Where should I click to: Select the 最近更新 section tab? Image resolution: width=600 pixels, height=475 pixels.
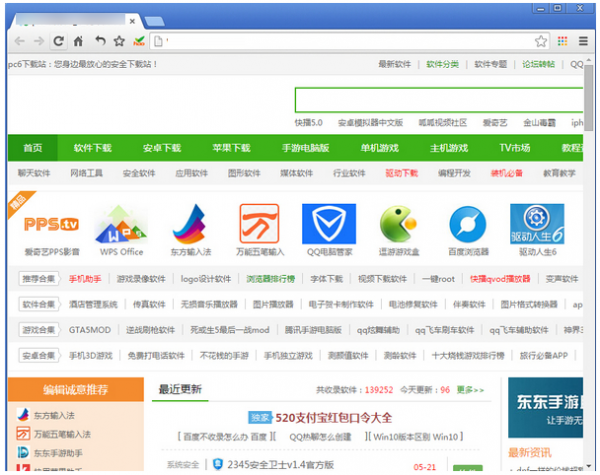[180, 389]
